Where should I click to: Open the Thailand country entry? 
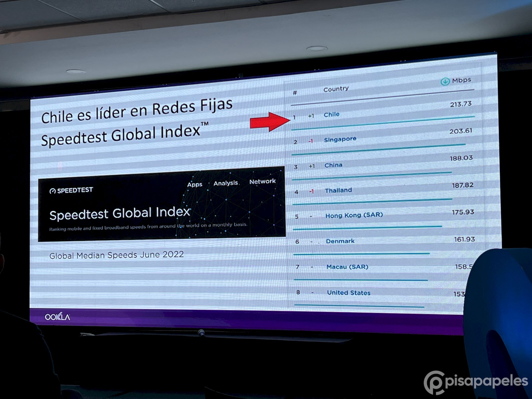[338, 191]
